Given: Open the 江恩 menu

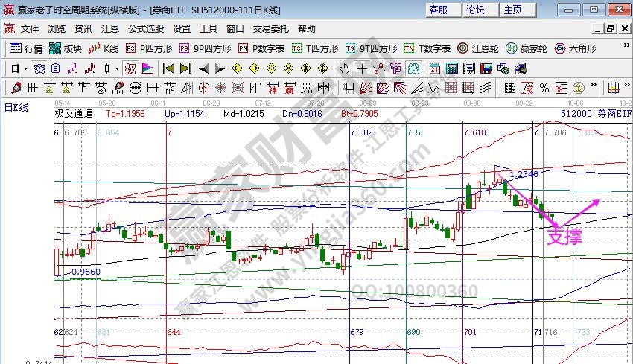Looking at the screenshot, I should (109, 29).
